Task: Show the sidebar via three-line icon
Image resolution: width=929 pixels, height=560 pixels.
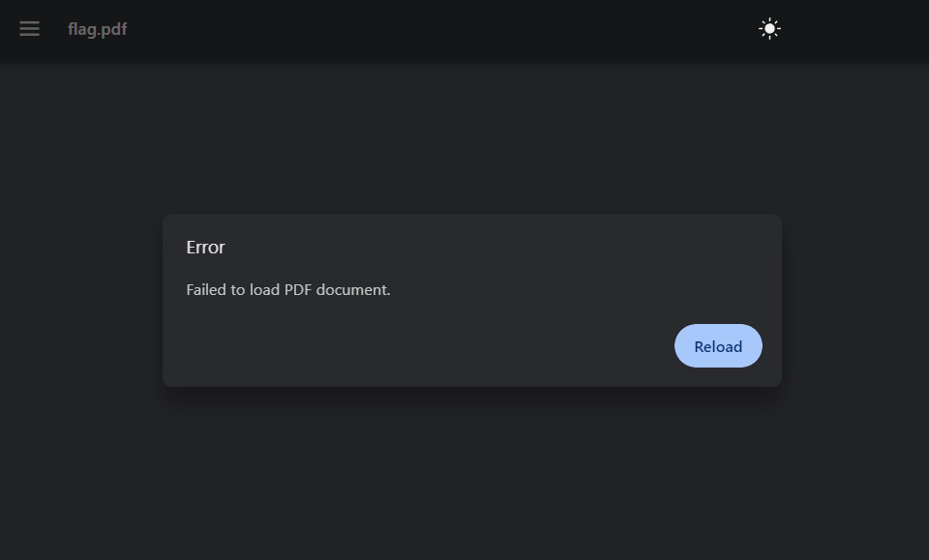Action: 29,28
